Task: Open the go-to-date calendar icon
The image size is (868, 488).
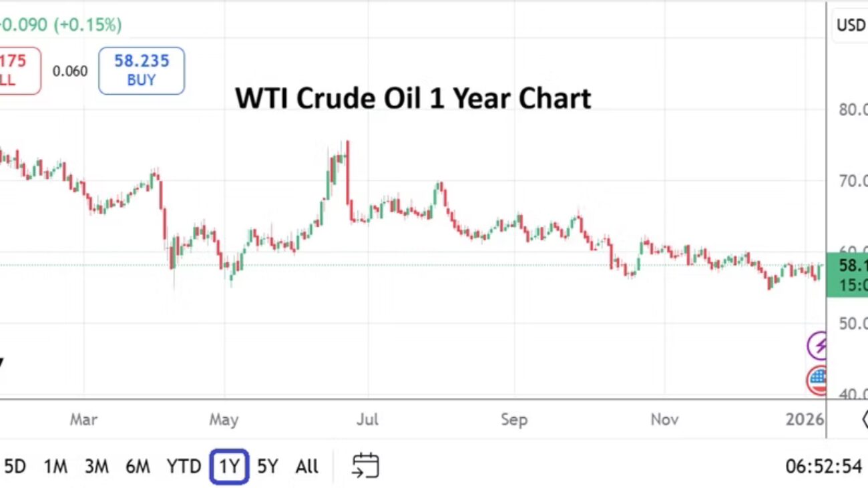Action: point(365,465)
